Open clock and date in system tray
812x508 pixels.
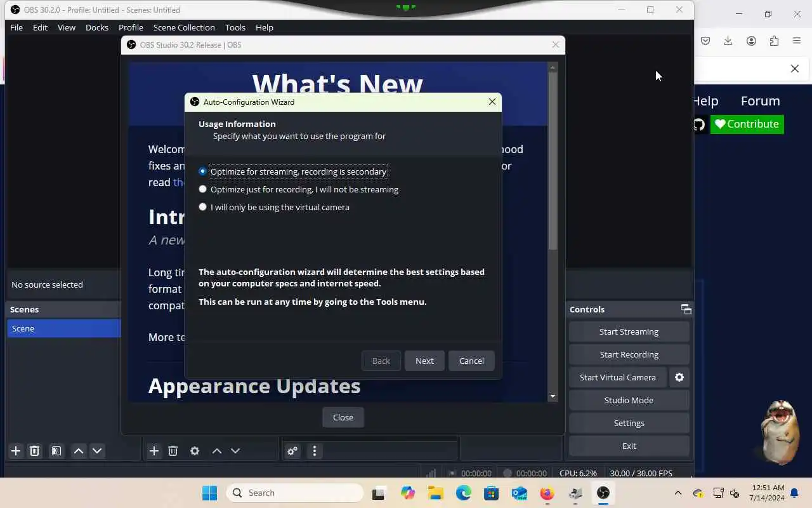tap(768, 493)
